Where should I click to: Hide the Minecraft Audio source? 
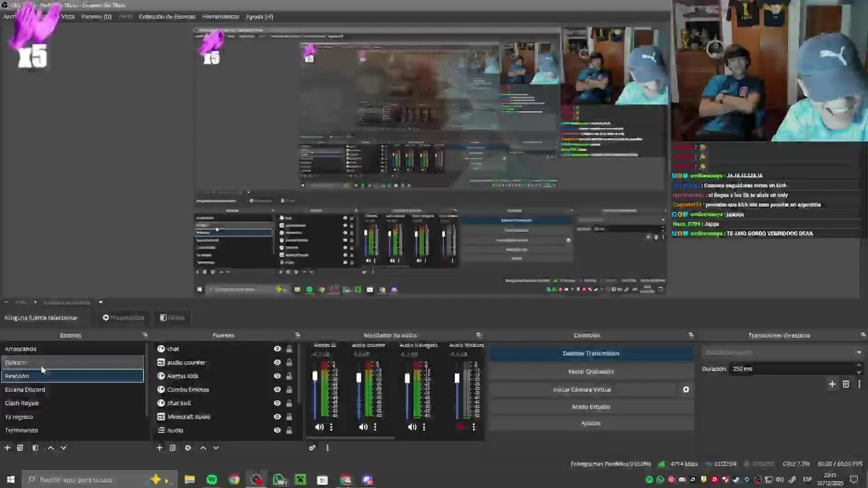tap(277, 417)
